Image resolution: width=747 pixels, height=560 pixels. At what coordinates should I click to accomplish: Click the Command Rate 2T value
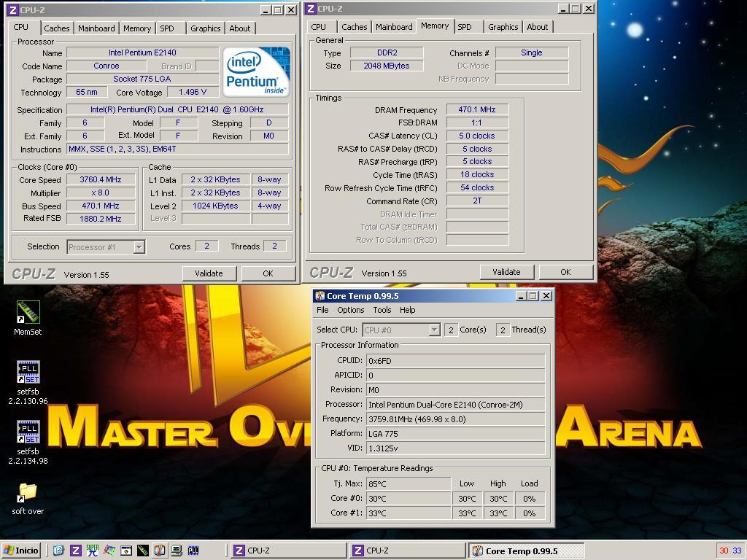477,201
